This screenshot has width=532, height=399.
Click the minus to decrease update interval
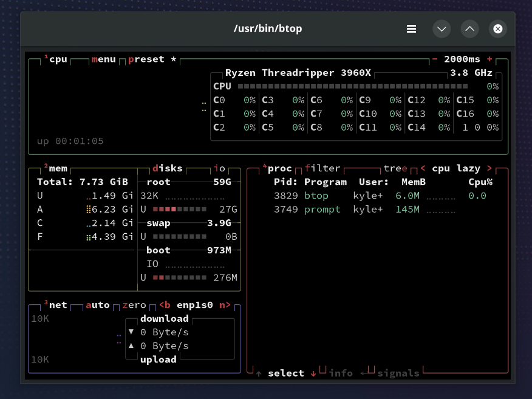435,60
